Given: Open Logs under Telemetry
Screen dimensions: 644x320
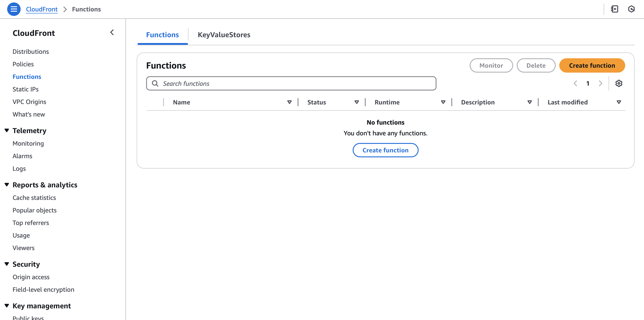Looking at the screenshot, I should [19, 169].
